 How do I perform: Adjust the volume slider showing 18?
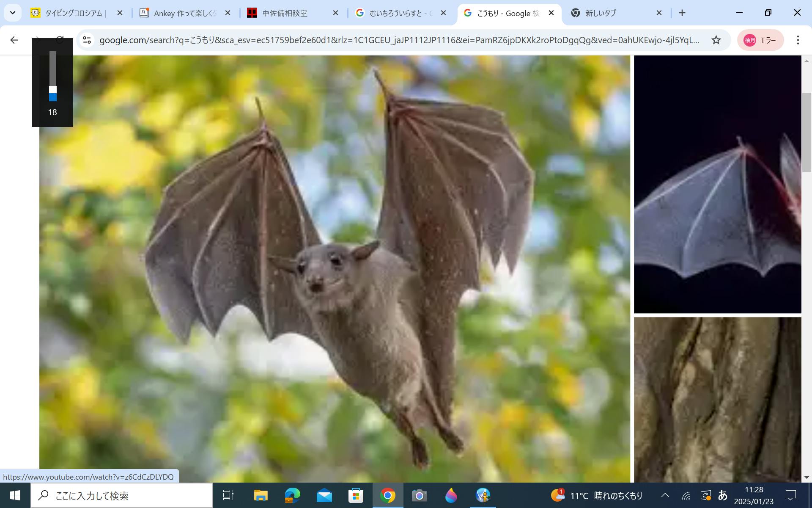click(52, 90)
